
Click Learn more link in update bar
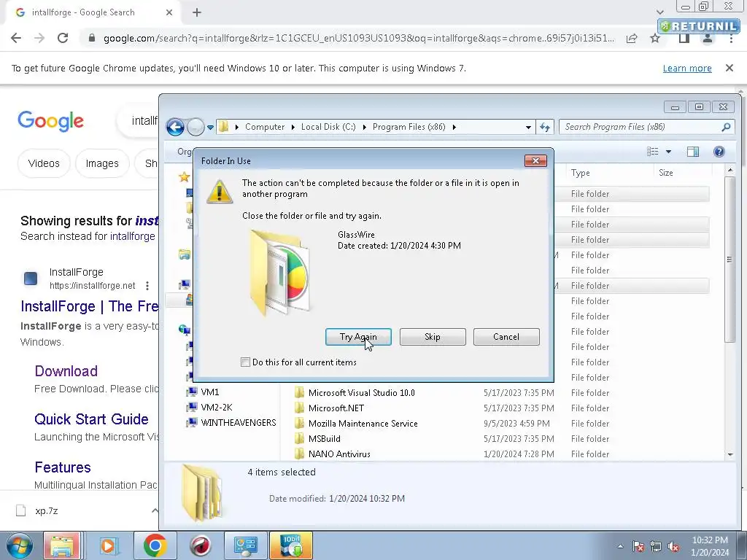[687, 68]
